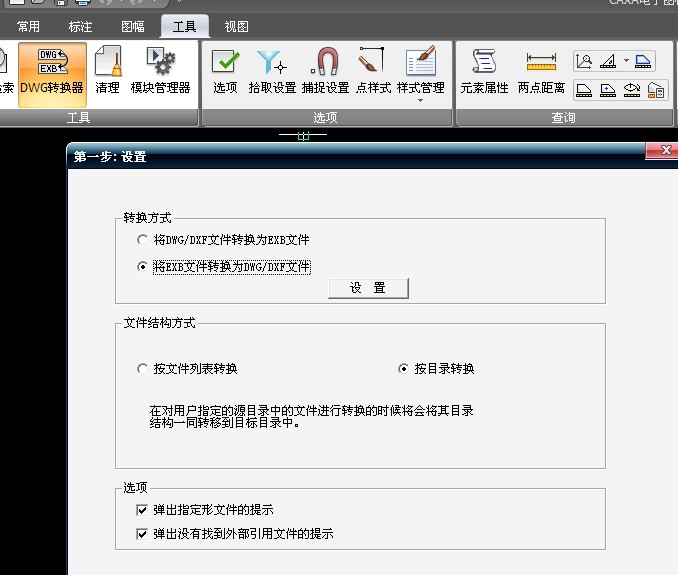Click the 第一步: 设置 dialog title bar
The width and height of the screenshot is (678, 575).
(355, 157)
